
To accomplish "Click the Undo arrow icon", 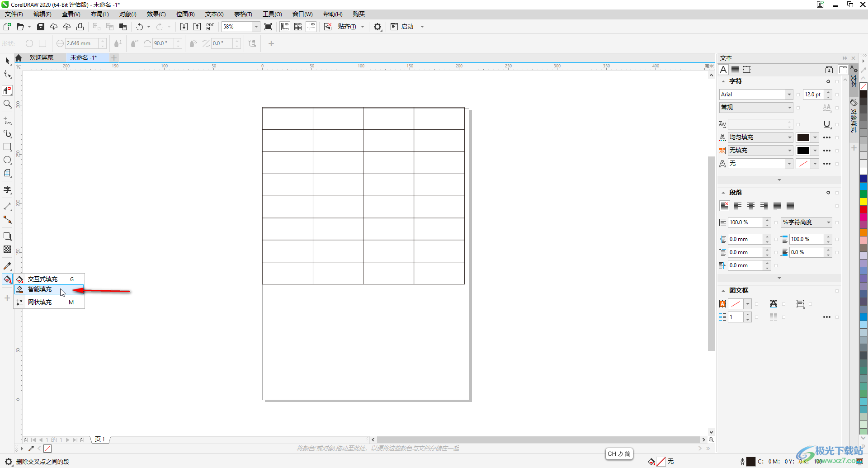I will point(140,27).
